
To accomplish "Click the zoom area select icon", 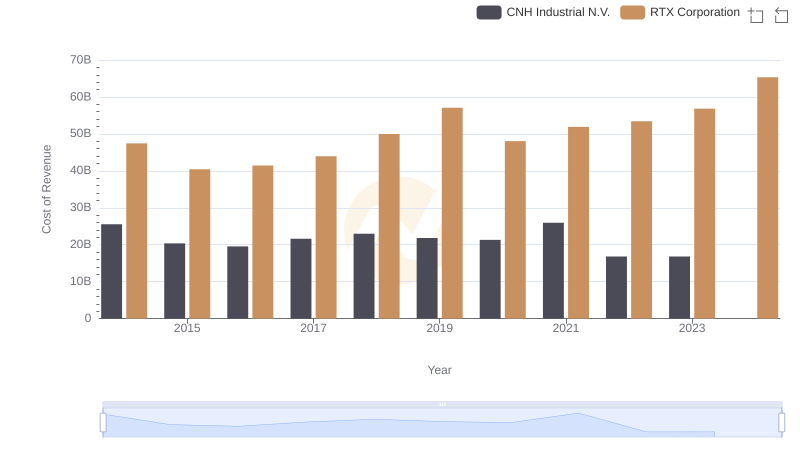I will (756, 15).
